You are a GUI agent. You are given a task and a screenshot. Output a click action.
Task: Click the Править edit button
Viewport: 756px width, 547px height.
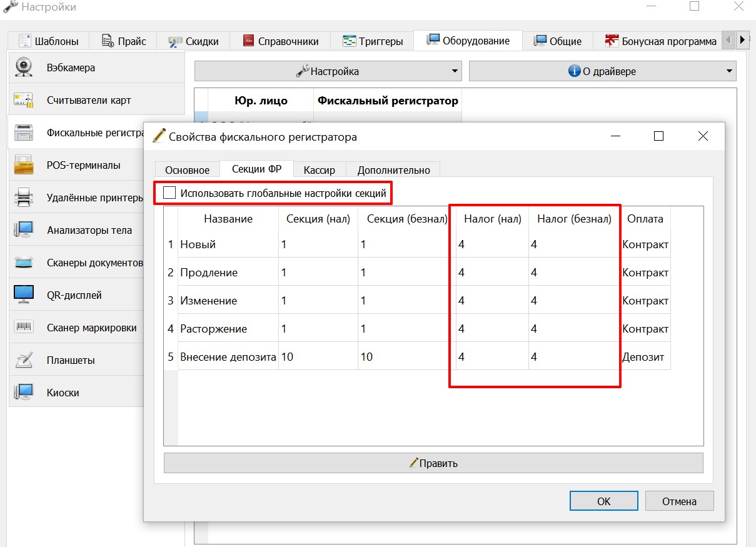433,463
